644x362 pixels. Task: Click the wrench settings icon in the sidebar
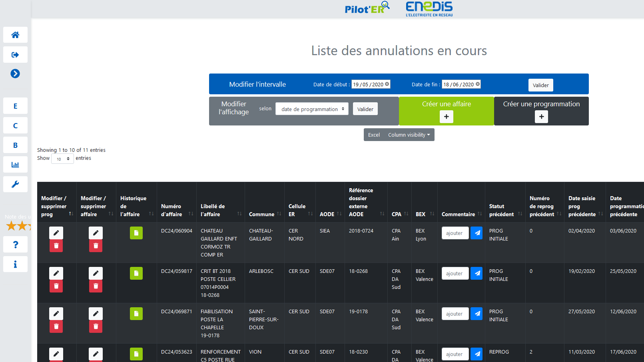[15, 184]
